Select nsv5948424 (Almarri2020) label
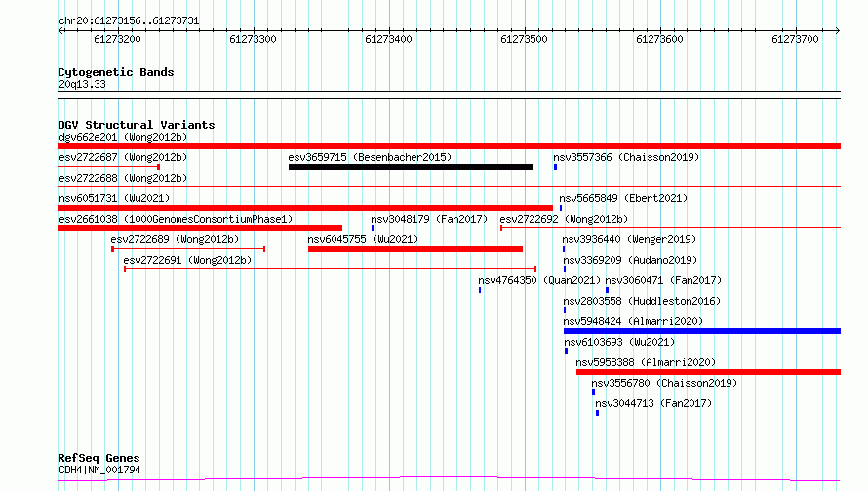 pos(633,321)
